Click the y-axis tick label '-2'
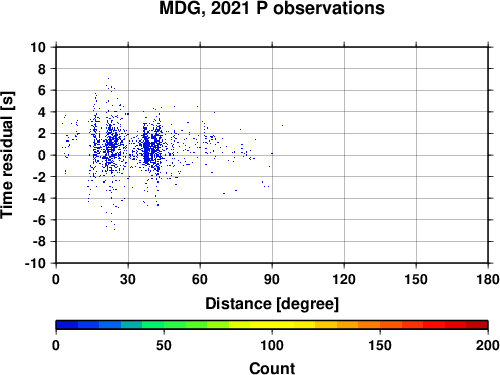This screenshot has width=500, height=375. tap(39, 177)
